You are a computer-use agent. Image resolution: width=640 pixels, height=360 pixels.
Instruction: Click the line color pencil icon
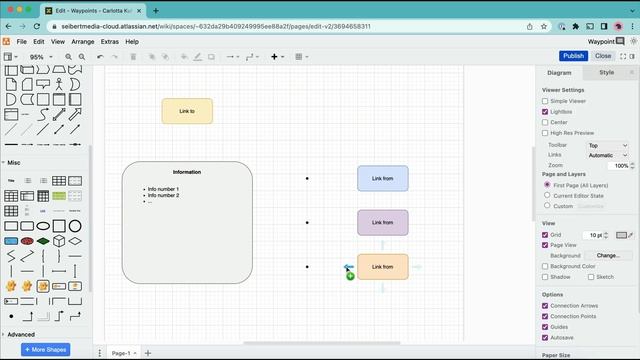198,57
